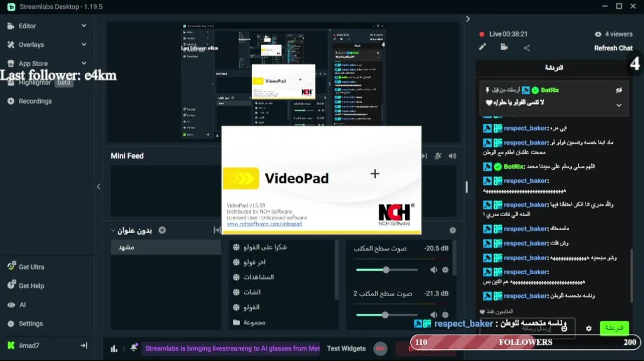Click the مجموعة folder icon

[x=236, y=322]
